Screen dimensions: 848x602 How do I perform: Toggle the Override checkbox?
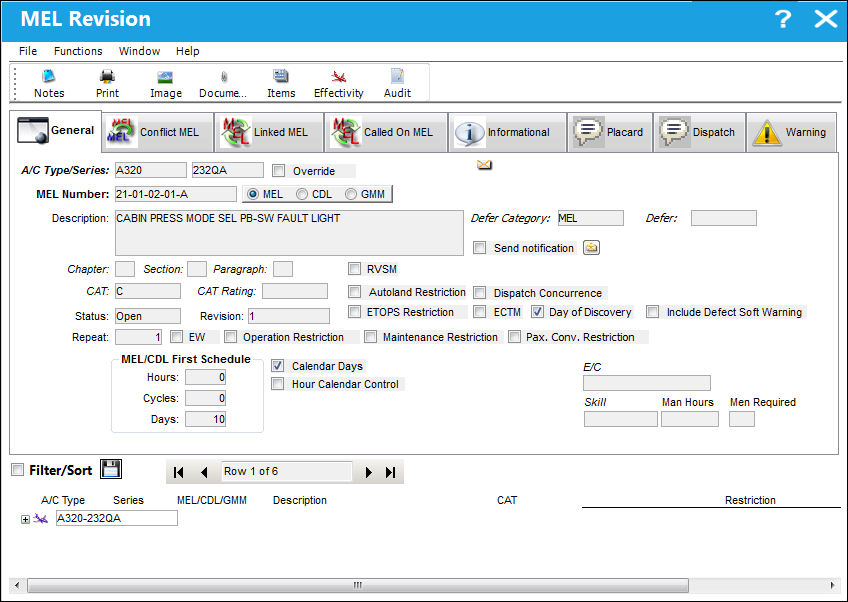279,171
